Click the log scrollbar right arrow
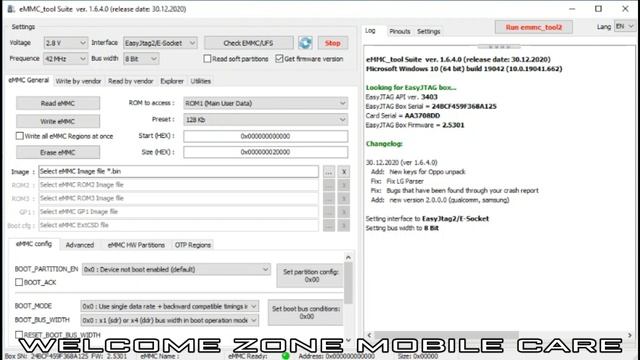Screen dimensions: 640x360 point(630,335)
